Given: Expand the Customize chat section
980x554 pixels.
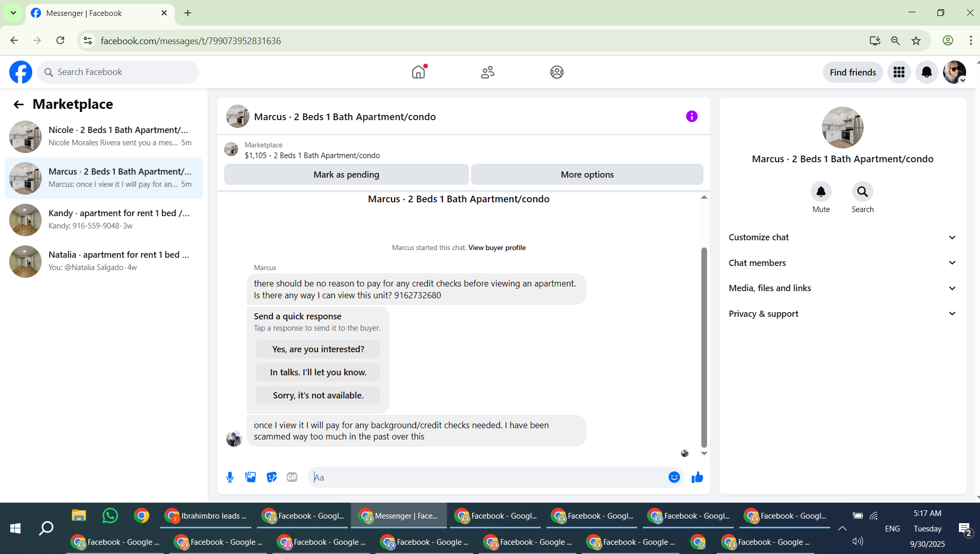Looking at the screenshot, I should click(842, 237).
